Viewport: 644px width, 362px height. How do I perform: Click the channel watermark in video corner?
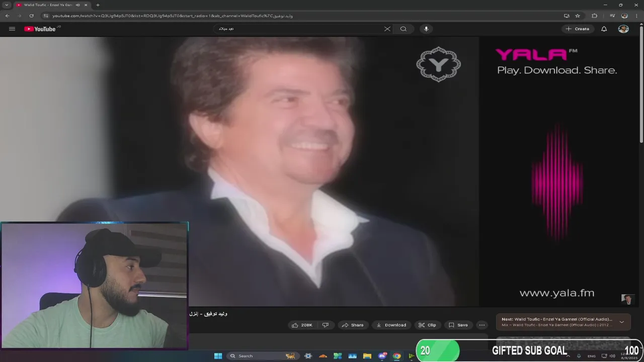tap(627, 300)
